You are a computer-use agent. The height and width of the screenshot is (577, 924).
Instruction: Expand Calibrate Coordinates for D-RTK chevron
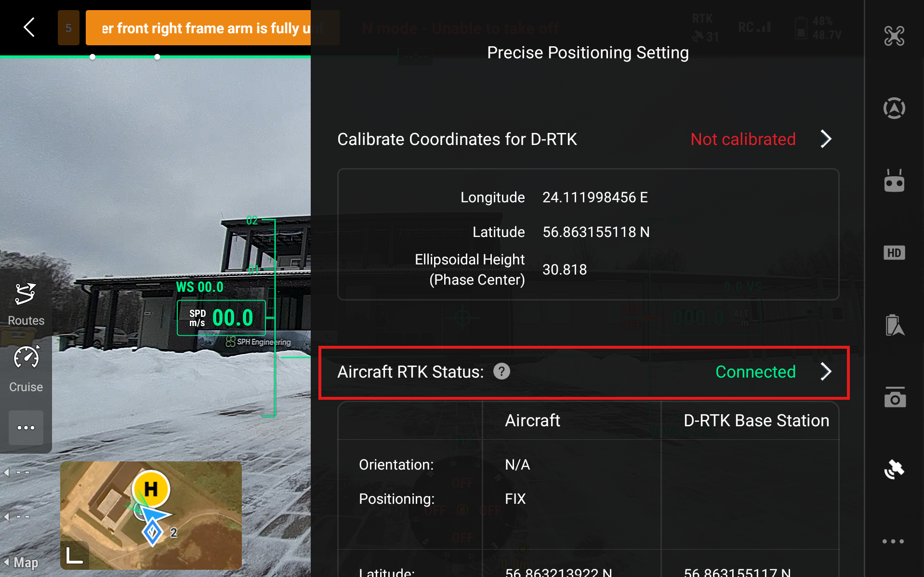826,139
